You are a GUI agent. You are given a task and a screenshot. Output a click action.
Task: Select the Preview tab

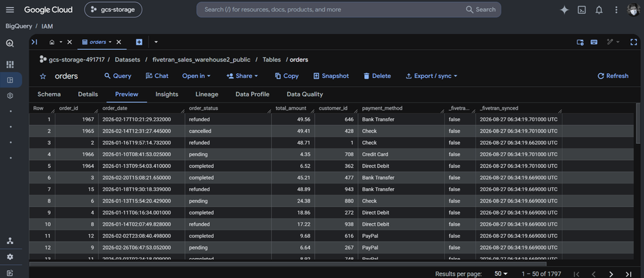[126, 94]
